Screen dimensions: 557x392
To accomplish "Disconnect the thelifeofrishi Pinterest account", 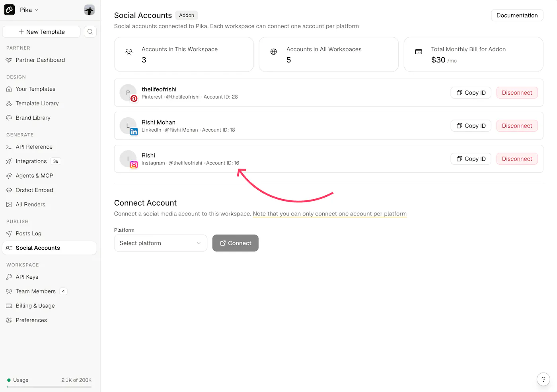I will click(x=517, y=93).
